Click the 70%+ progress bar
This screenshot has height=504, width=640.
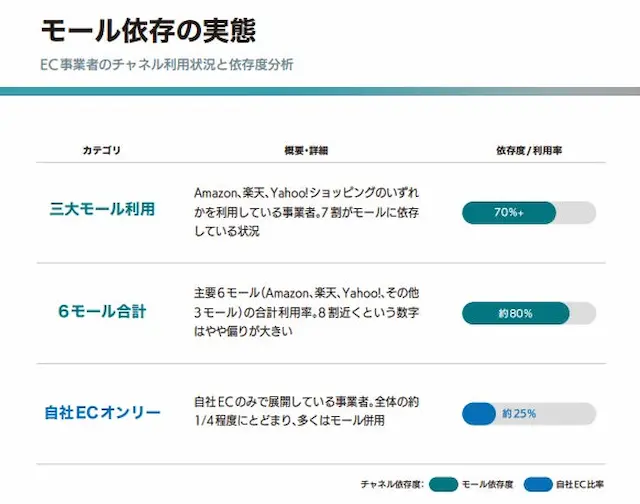528,212
